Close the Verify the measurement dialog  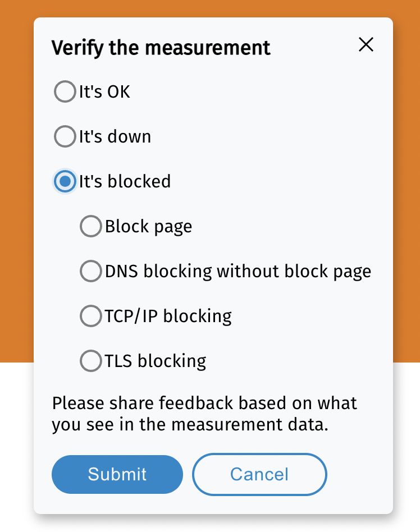(366, 45)
